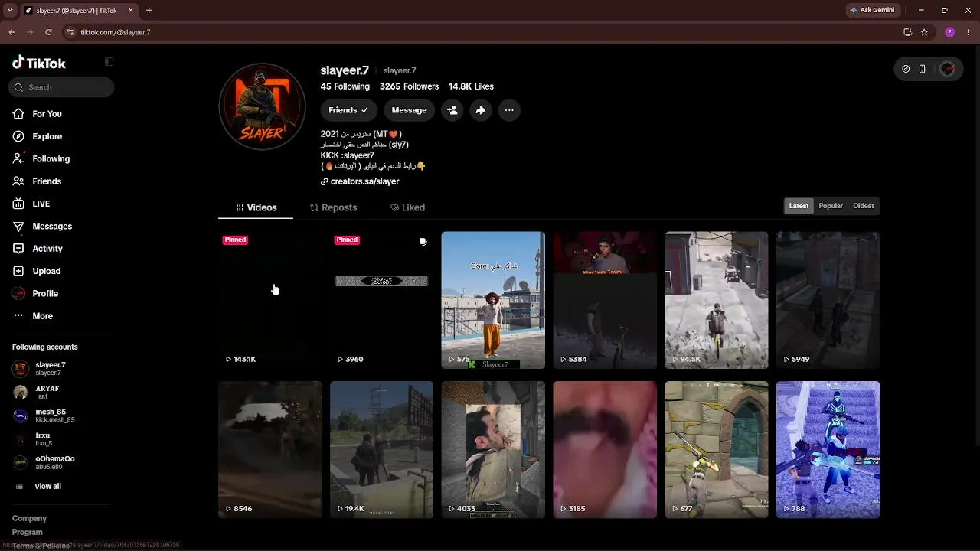Open the pinned video with 143.1K views
The image size is (980, 551).
point(269,300)
